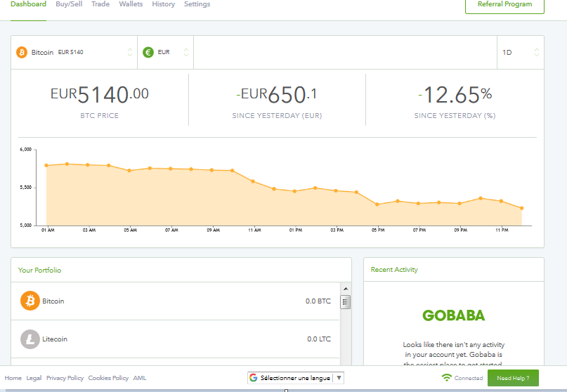Click the green Euro currency icon

click(x=148, y=53)
